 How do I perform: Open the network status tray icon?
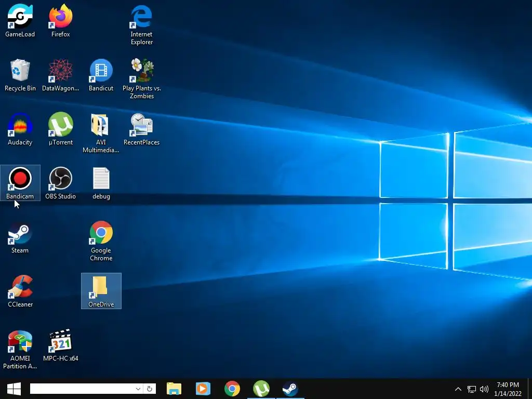click(472, 389)
